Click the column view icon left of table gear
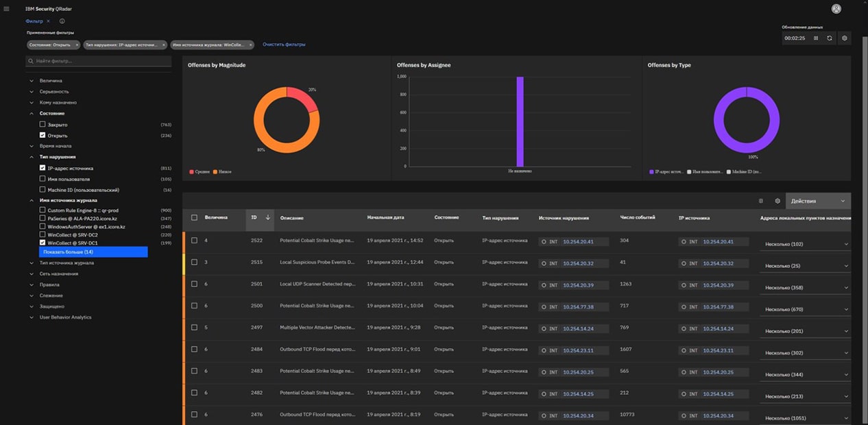Viewport: 868px width, 425px height. (x=761, y=201)
